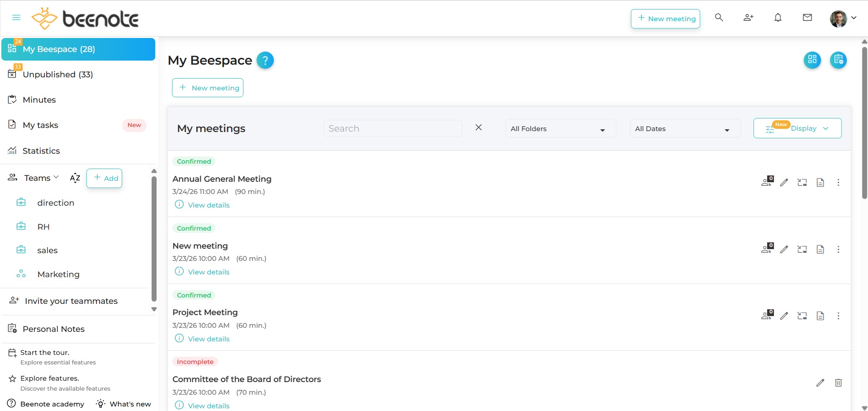This screenshot has height=411, width=868.
Task: Expand the Display options dropdown
Action: 797,128
